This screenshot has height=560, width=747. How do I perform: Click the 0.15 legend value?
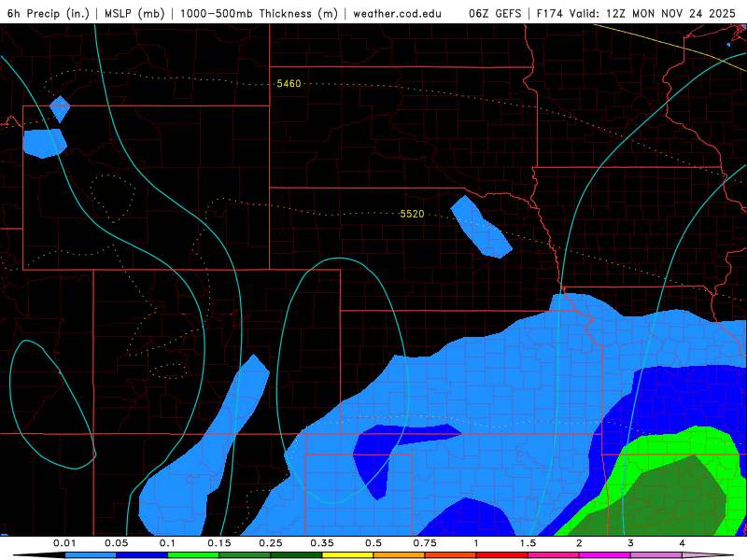(219, 543)
